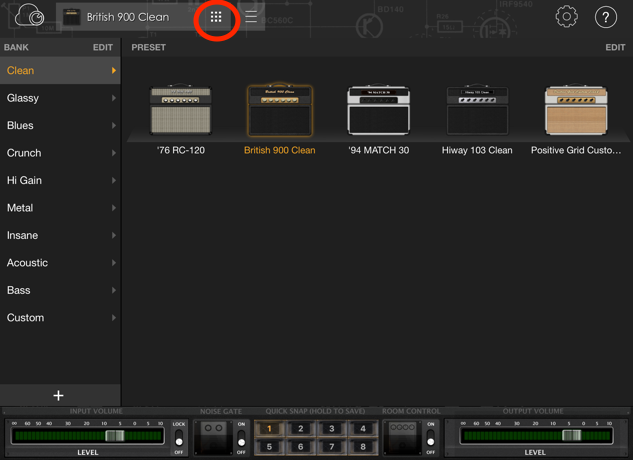
Task: Edit the preset list
Action: pyautogui.click(x=615, y=47)
